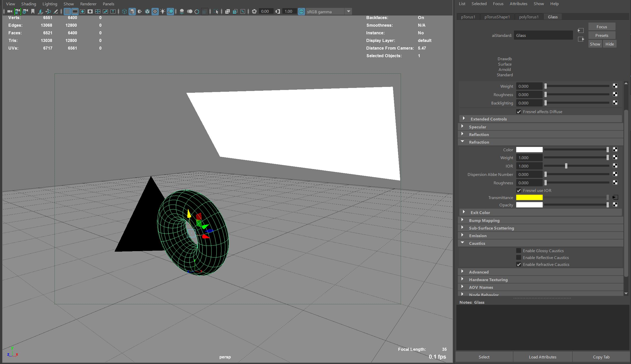This screenshot has width=631, height=364.
Task: Toggle use all lights bulb icon
Action: click(x=163, y=11)
